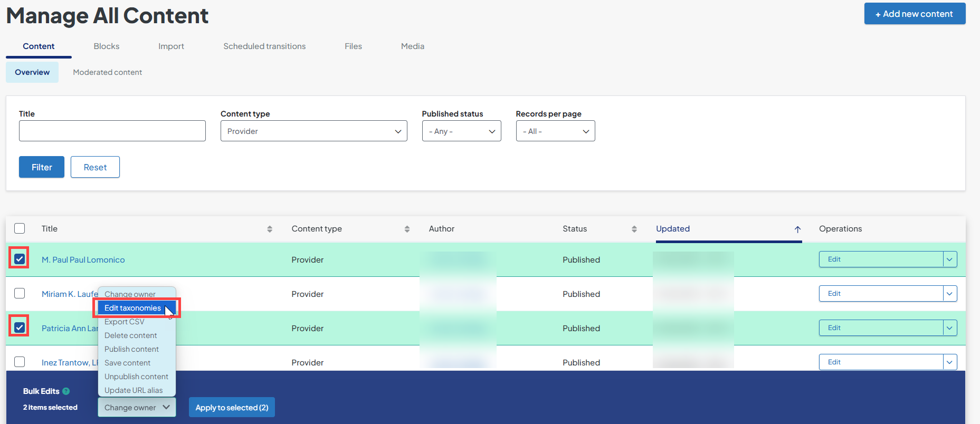The width and height of the screenshot is (980, 424).
Task: Sort by Title column arrows icon
Action: point(270,229)
